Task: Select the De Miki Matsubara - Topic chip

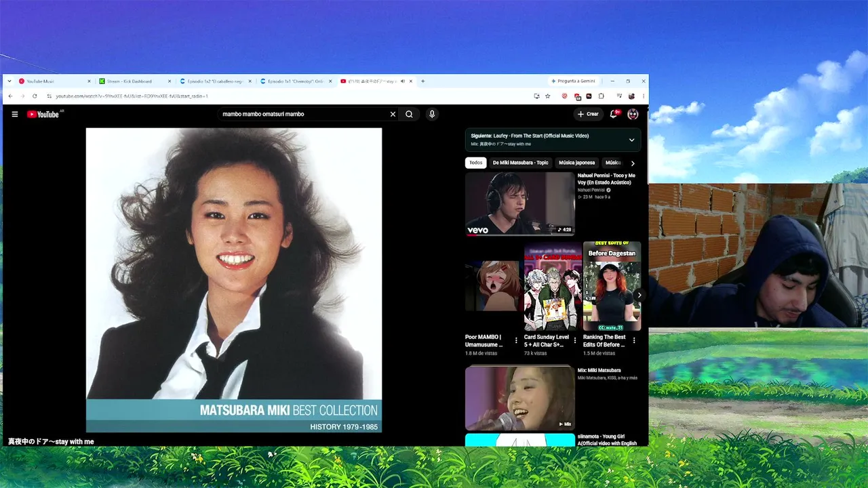Action: (521, 163)
